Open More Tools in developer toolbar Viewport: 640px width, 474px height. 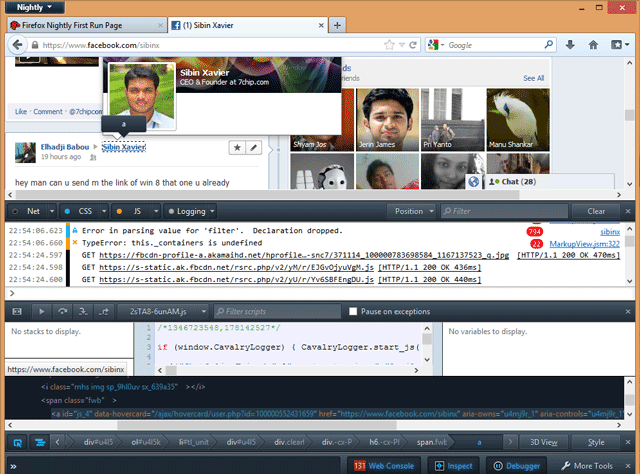tap(587, 466)
